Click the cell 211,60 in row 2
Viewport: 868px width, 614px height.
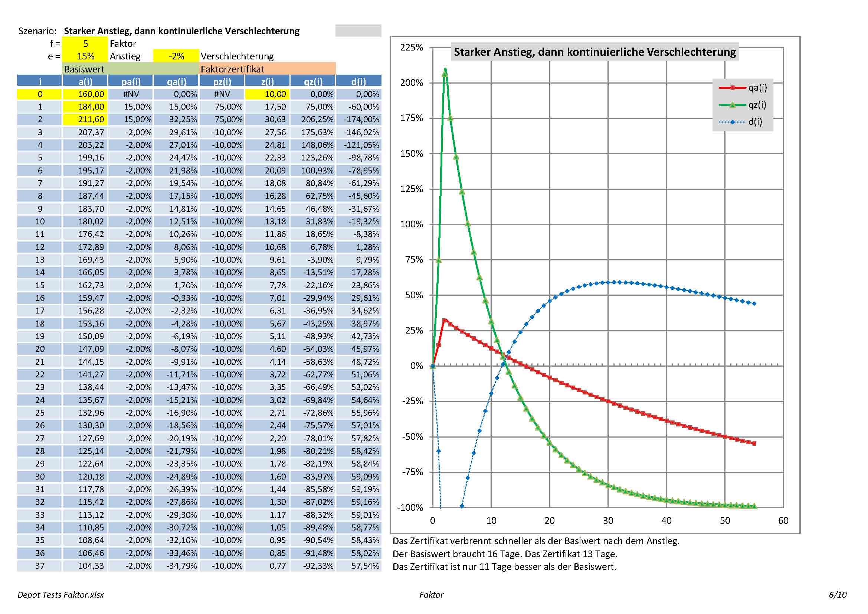tap(85, 120)
